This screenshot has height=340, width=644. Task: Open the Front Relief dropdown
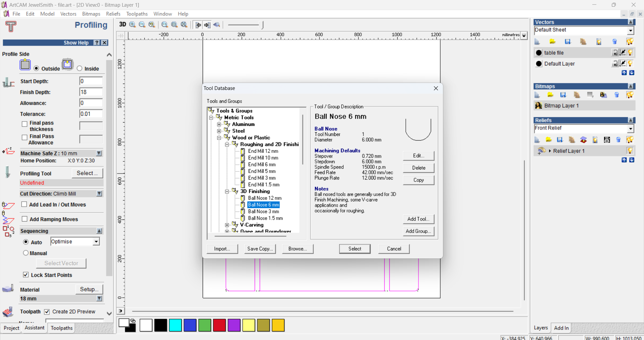(x=631, y=129)
